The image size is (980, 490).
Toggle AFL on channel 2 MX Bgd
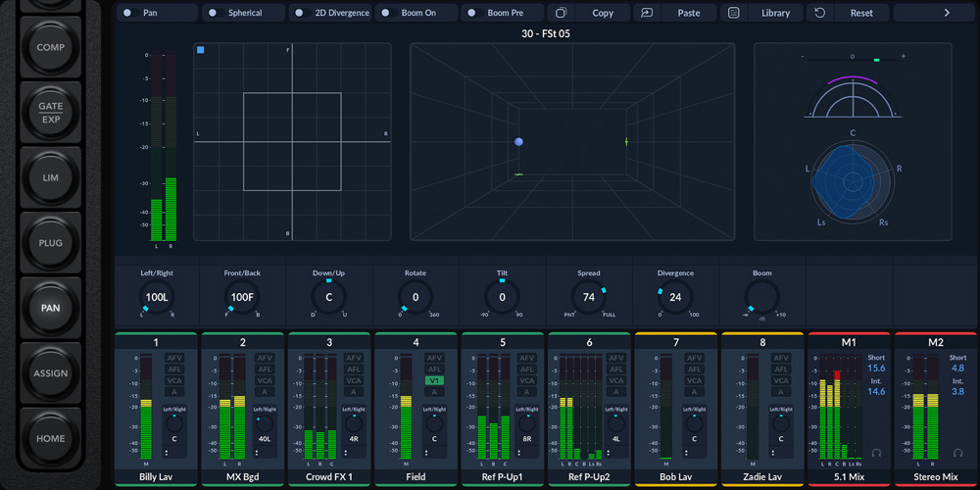pyautogui.click(x=265, y=369)
